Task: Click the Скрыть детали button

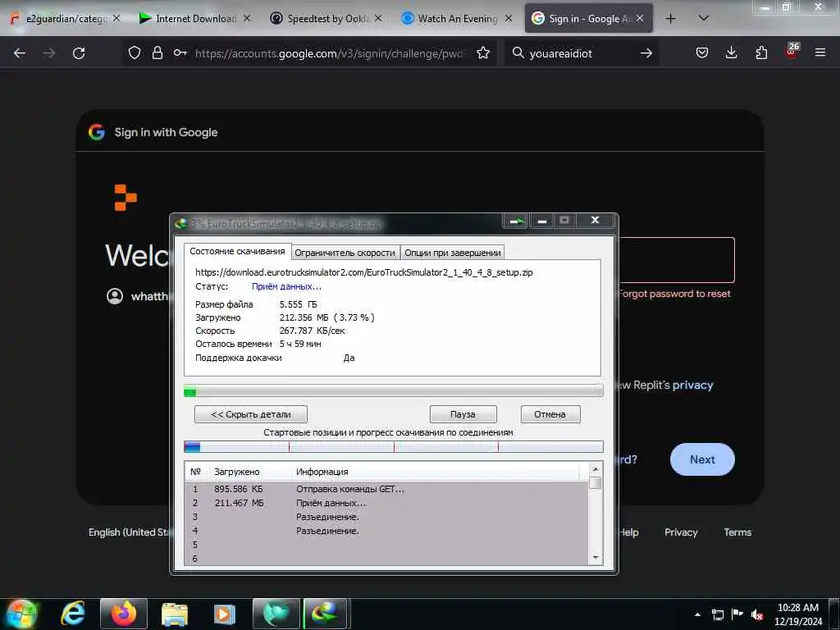Action: coord(251,414)
